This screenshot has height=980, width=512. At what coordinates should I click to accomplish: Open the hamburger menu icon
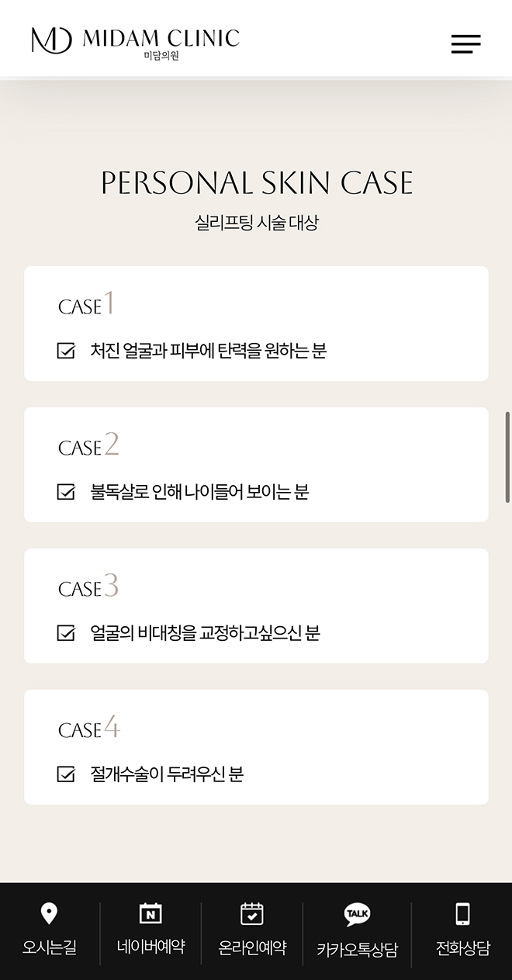(465, 44)
